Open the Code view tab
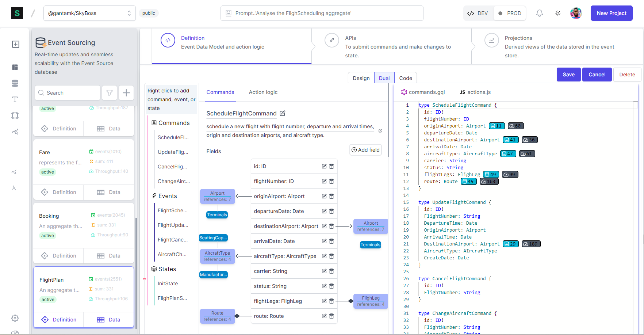This screenshot has height=335, width=644. pos(406,77)
